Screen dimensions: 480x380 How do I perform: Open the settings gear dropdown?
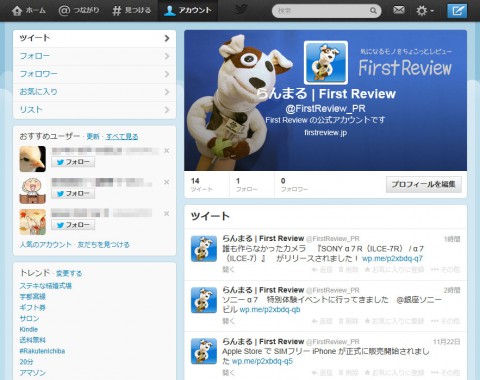[x=425, y=11]
